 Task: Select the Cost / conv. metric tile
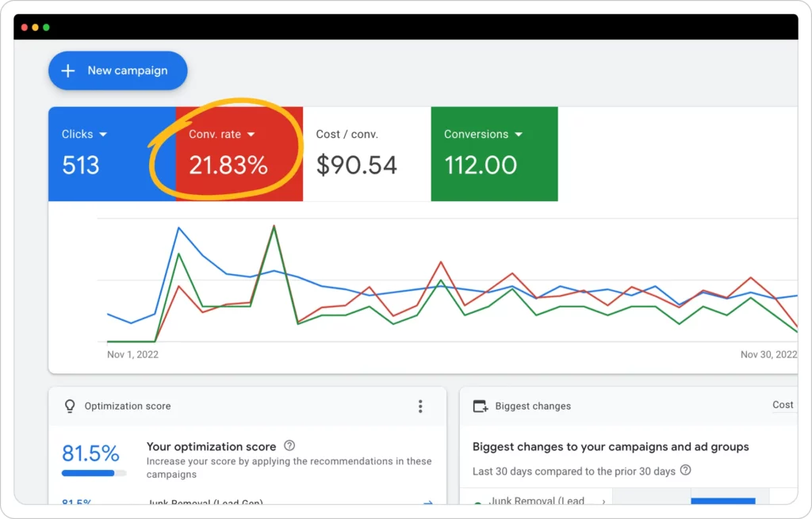click(366, 154)
